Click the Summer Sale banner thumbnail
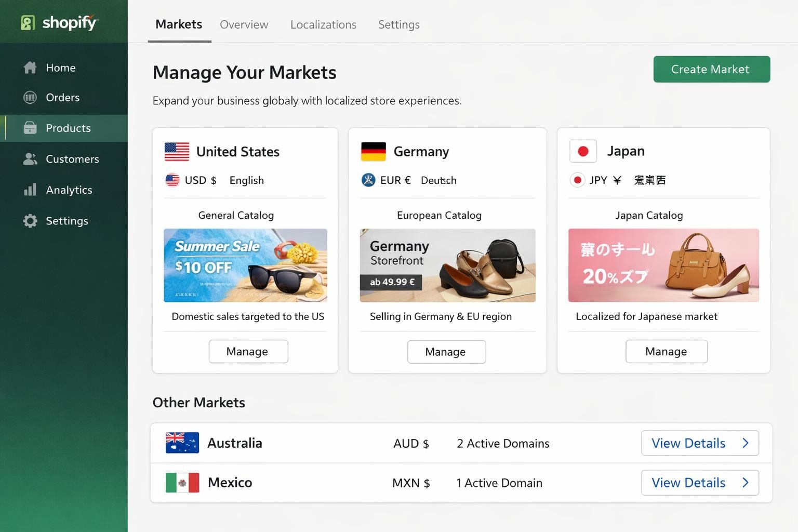The image size is (798, 532). 245,265
